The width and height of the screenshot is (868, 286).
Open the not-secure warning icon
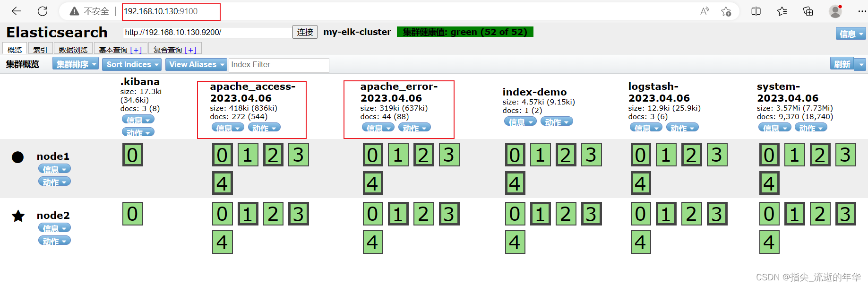click(74, 11)
